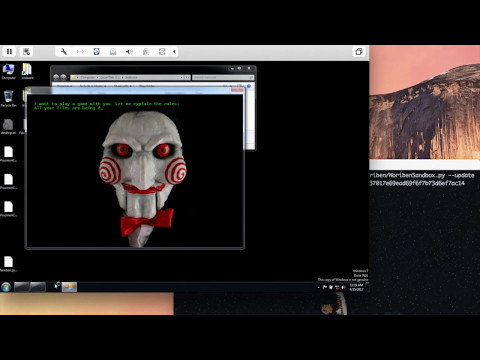Select the desktop.ini file icon

(x=8, y=127)
